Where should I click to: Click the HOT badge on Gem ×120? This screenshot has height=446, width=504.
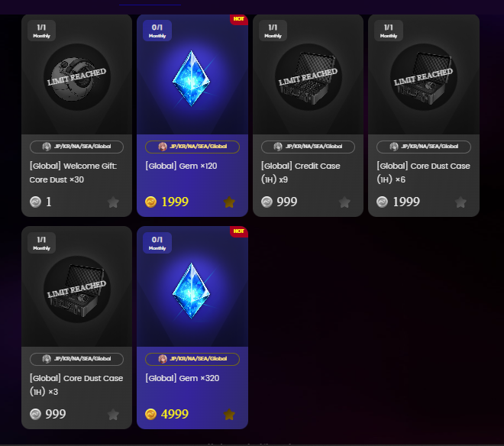pos(239,19)
